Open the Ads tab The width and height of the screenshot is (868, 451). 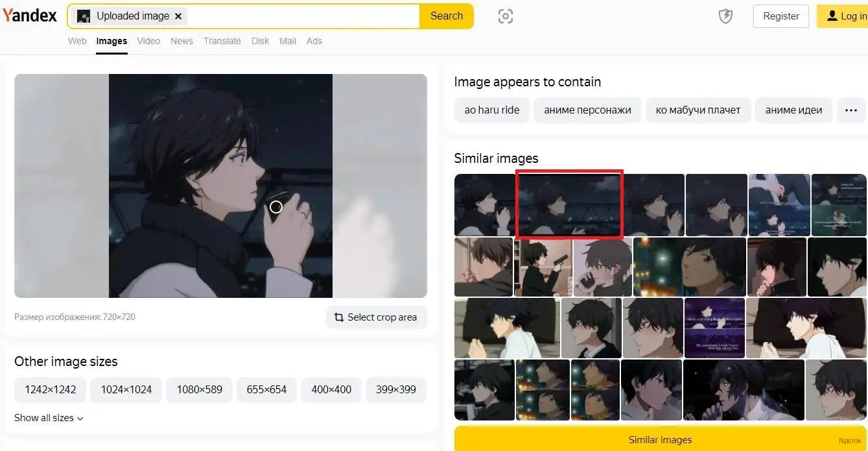(x=314, y=41)
